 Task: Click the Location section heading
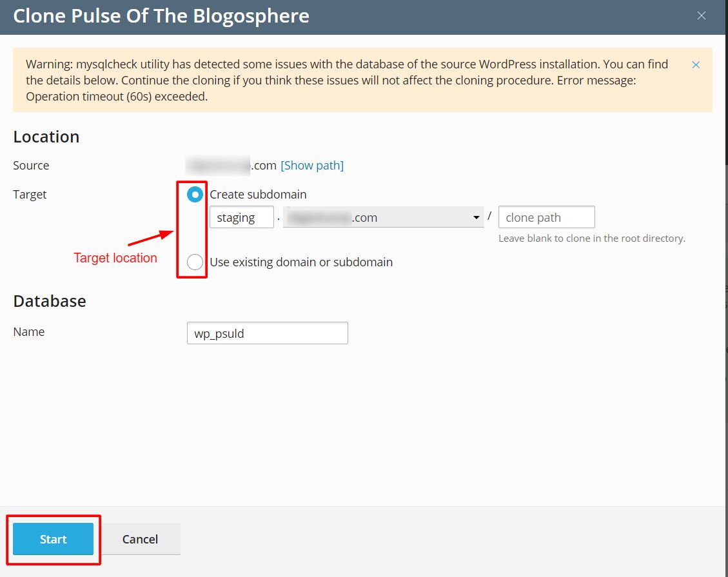(46, 137)
